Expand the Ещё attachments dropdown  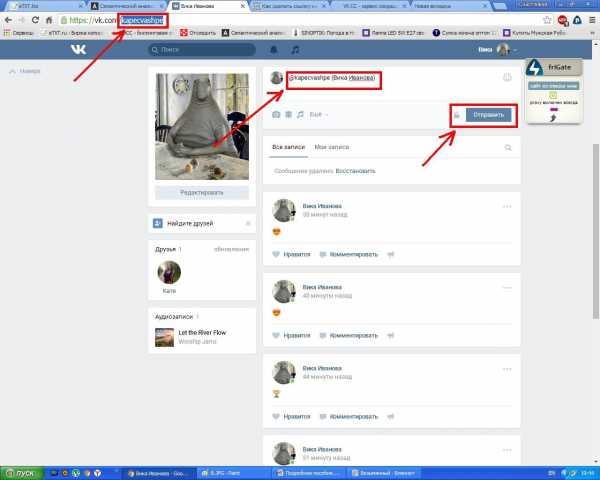[318, 114]
